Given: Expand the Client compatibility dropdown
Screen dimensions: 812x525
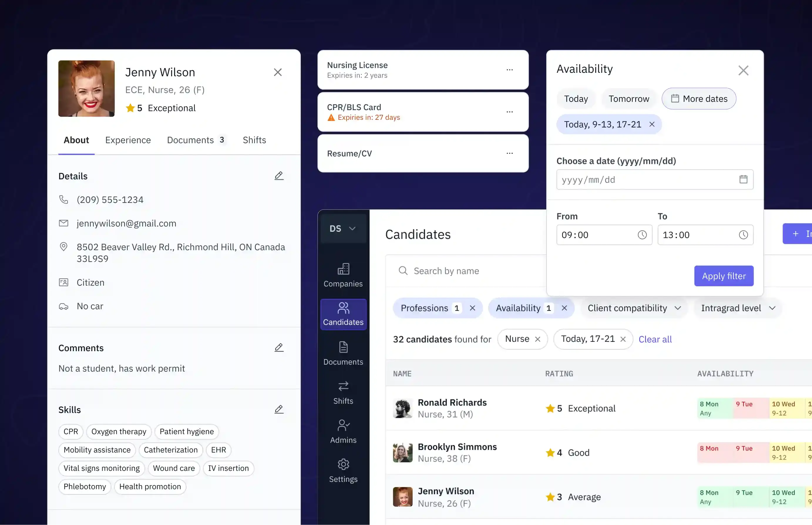Looking at the screenshot, I should point(634,308).
